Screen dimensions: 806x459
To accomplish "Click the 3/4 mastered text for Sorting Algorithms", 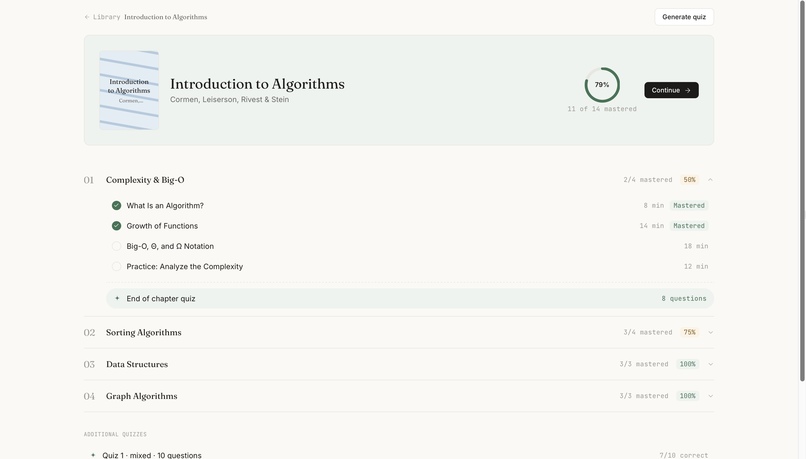I will [x=648, y=332].
